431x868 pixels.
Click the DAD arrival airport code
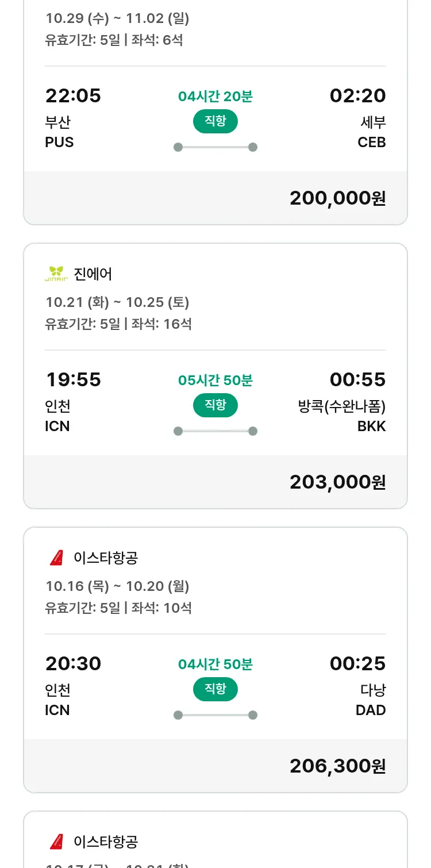tap(371, 710)
